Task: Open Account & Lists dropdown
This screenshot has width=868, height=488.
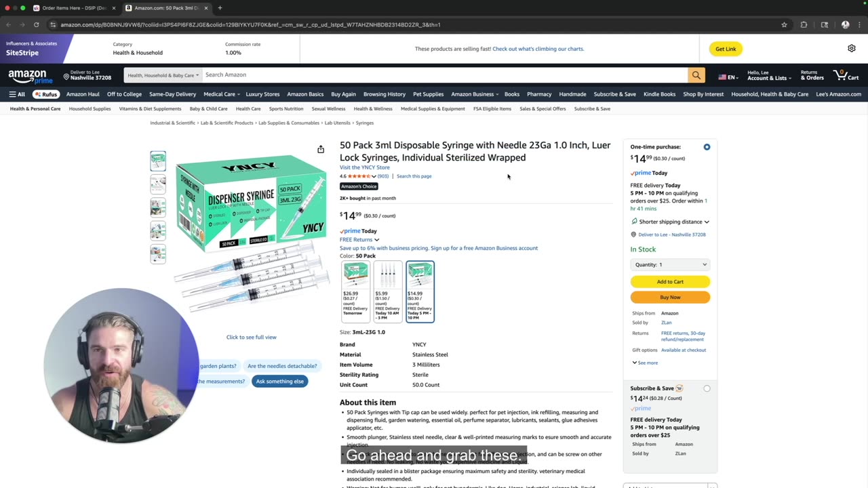Action: [769, 75]
